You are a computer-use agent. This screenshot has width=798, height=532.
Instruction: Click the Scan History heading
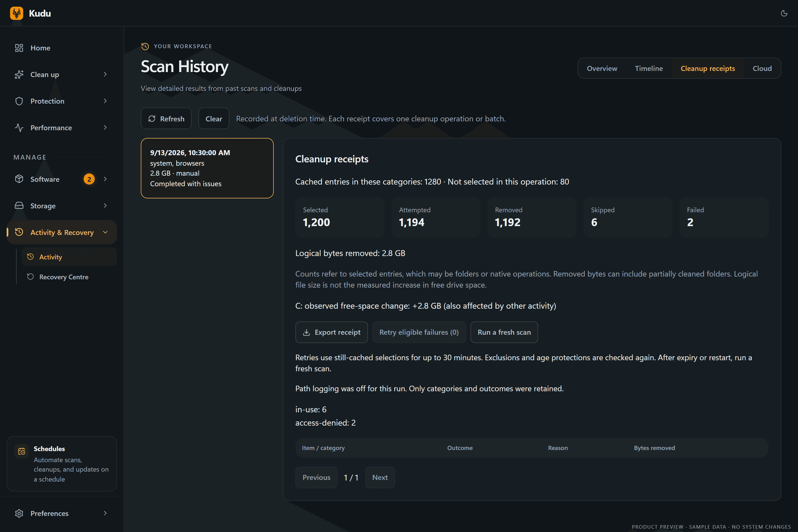(x=185, y=66)
